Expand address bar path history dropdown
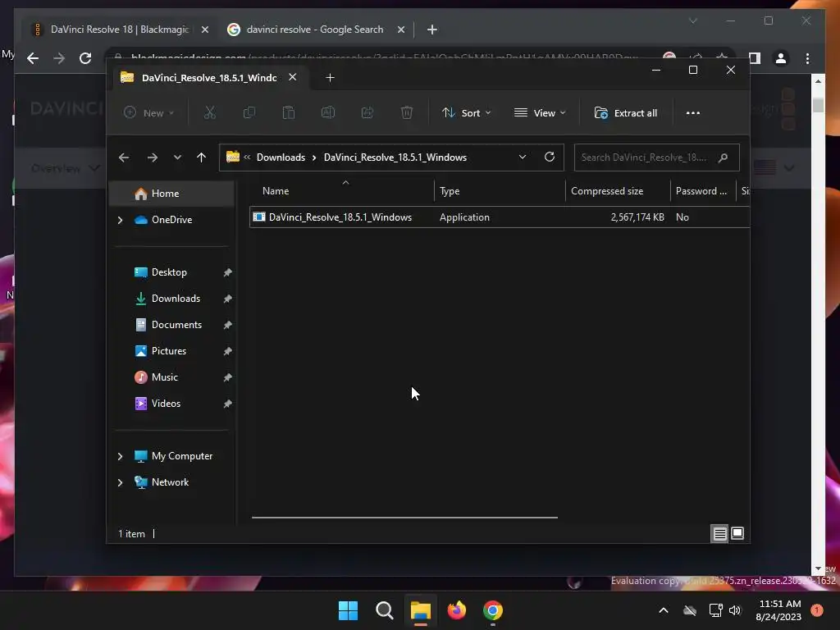Screen dimensions: 840x630 point(522,157)
